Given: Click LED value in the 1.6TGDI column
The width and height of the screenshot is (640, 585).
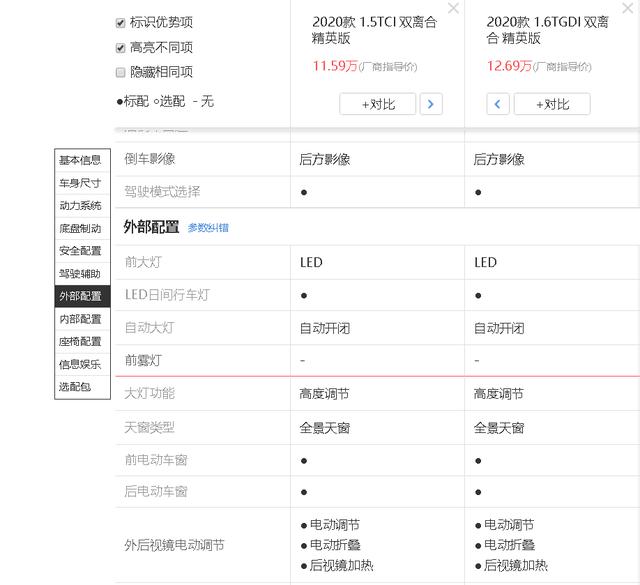Looking at the screenshot, I should (x=485, y=262).
